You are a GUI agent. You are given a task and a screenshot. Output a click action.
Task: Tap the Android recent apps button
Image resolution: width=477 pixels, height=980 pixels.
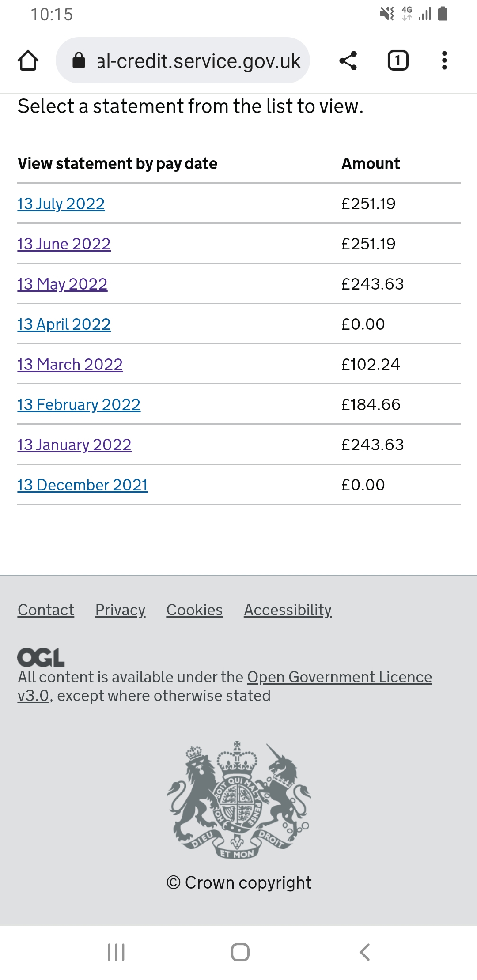[x=116, y=952]
